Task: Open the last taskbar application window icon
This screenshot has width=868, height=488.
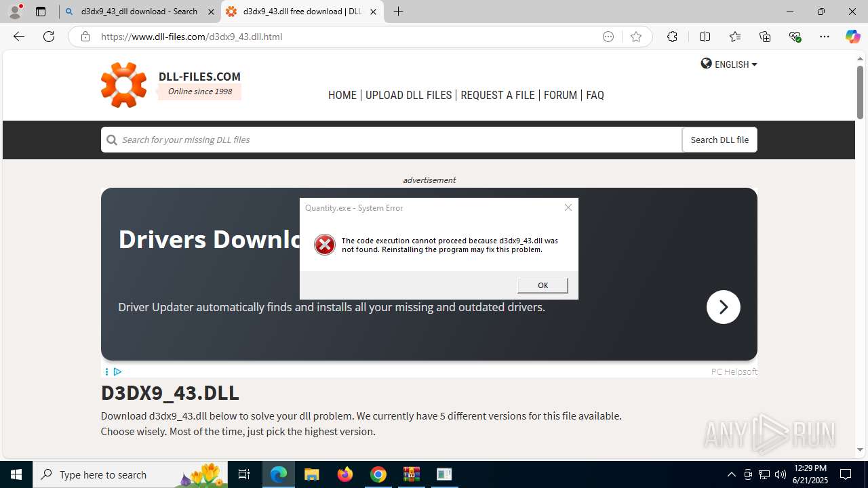Action: coord(444,474)
